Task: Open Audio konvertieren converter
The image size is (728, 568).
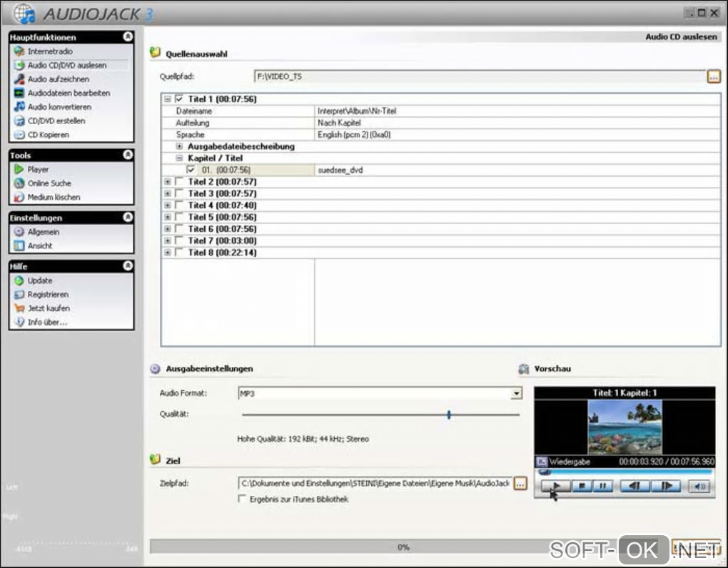Action: pyautogui.click(x=59, y=107)
